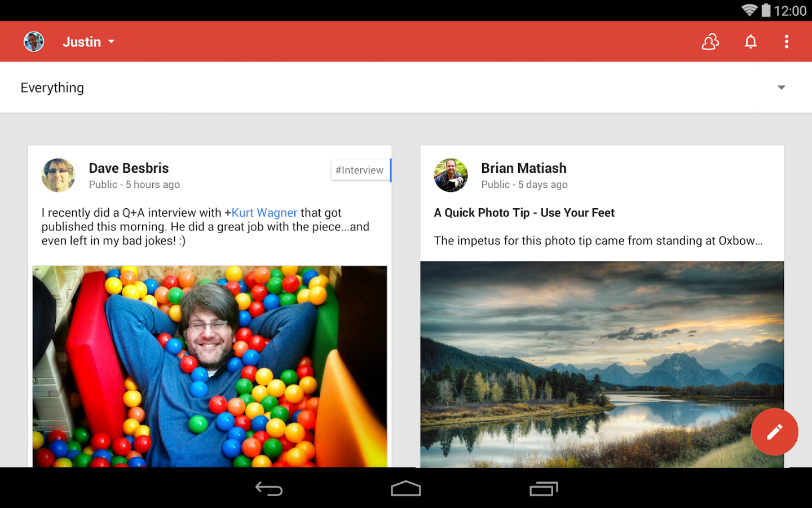Open the Justin account switcher dropdown

tap(89, 42)
